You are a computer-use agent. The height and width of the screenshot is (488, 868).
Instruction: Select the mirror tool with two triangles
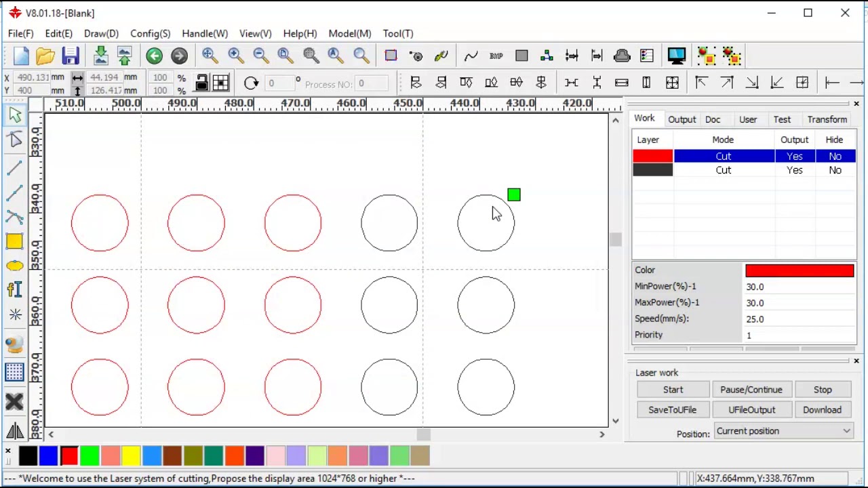click(x=14, y=430)
